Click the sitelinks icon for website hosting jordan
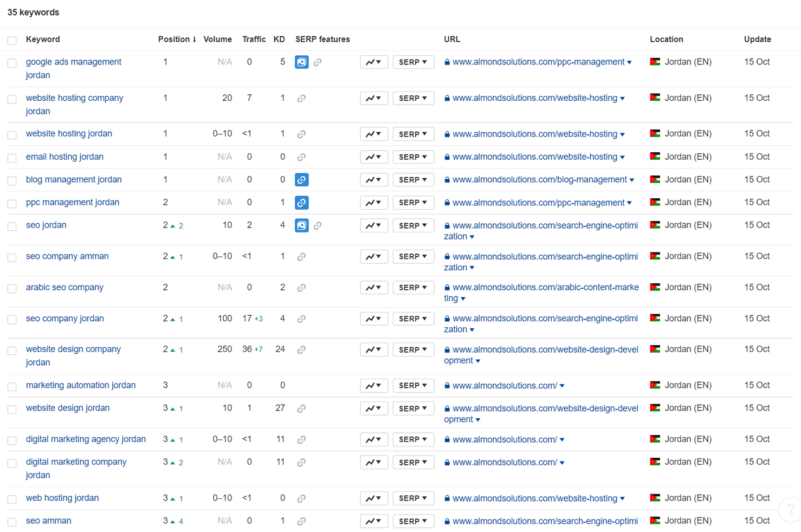Viewport: 801px width, 532px height. click(x=301, y=134)
